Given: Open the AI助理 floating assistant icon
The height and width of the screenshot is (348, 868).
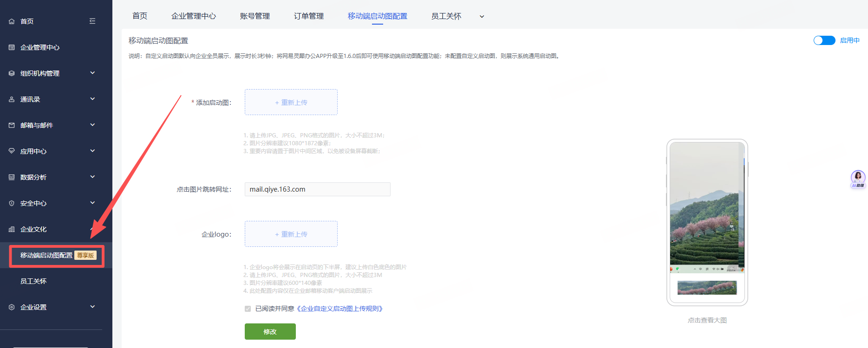Looking at the screenshot, I should 858,179.
